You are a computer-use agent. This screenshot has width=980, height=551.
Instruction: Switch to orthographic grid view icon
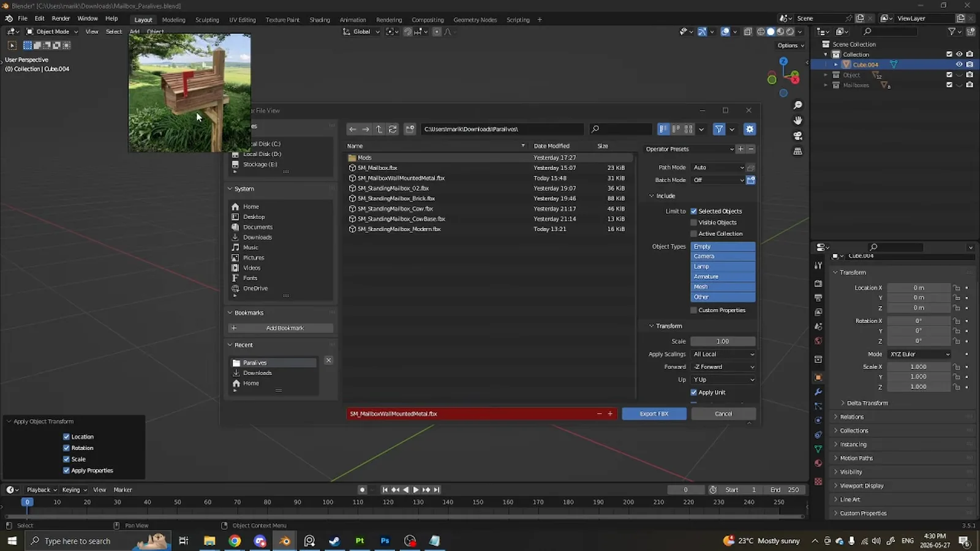click(797, 151)
